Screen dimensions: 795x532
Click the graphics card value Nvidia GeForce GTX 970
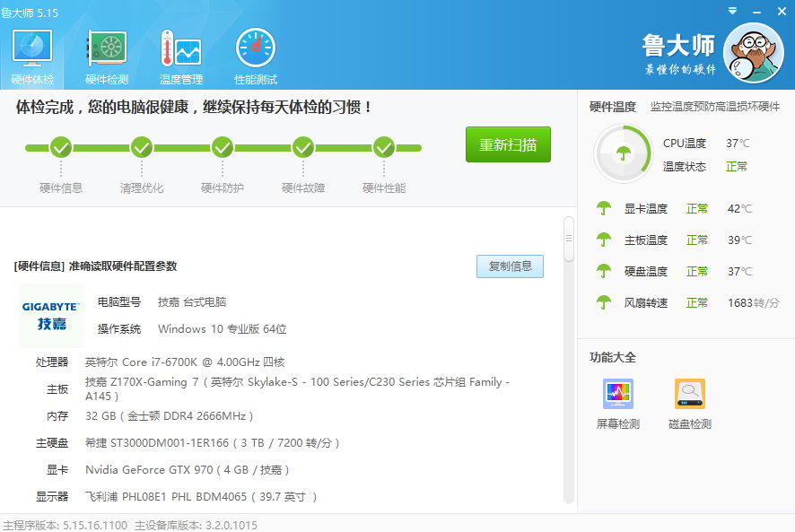point(188,469)
